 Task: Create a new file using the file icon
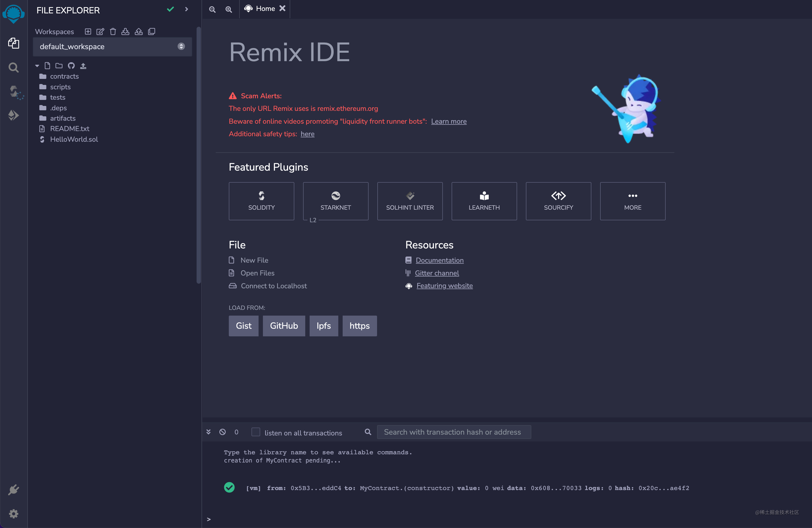coord(47,66)
